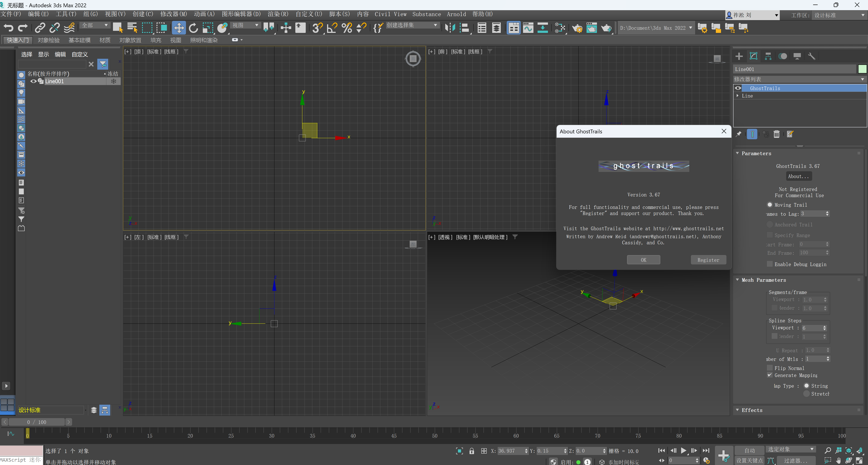Enable the Flip Normal checkbox
The height and width of the screenshot is (465, 868).
coord(770,368)
